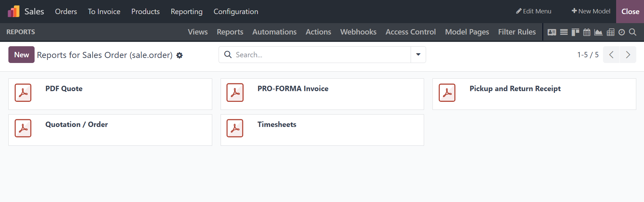This screenshot has width=644, height=202.
Task: Open the list view editor icon
Action: click(x=564, y=32)
